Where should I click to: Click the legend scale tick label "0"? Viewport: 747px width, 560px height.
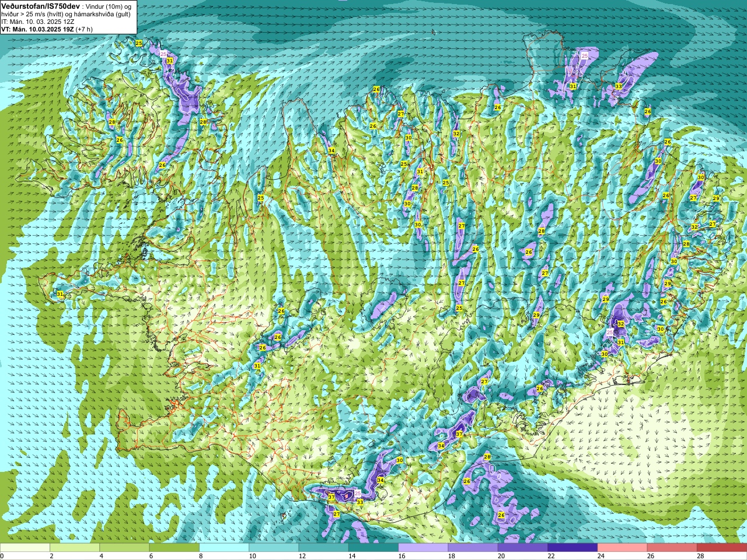[x=2, y=556]
